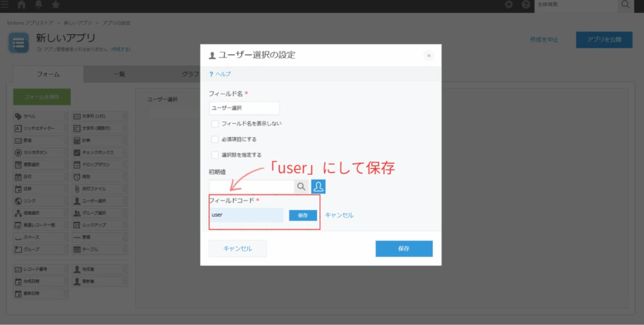Switch to the フォーム tab
This screenshot has height=325, width=644.
[48, 74]
